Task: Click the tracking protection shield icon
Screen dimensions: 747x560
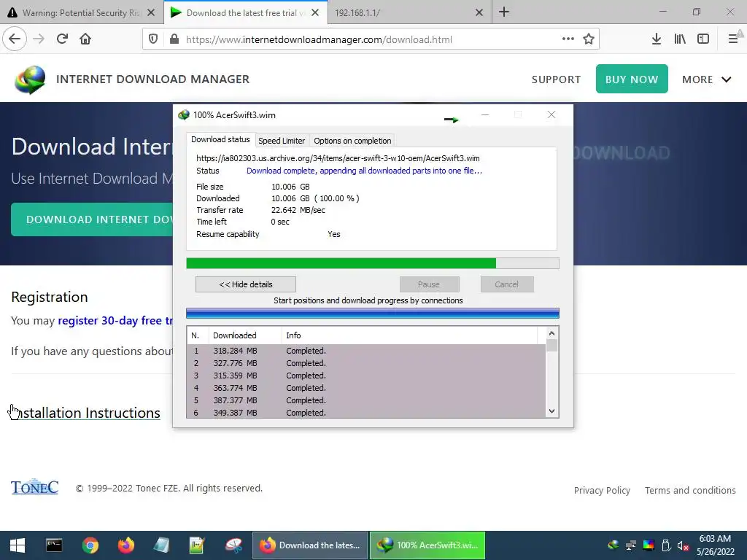Action: click(x=153, y=39)
